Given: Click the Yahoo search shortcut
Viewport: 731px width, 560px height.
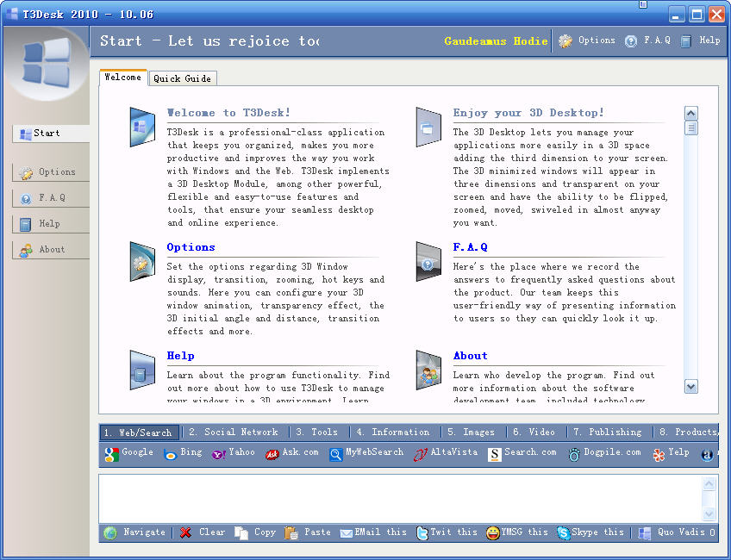Looking at the screenshot, I should (233, 453).
